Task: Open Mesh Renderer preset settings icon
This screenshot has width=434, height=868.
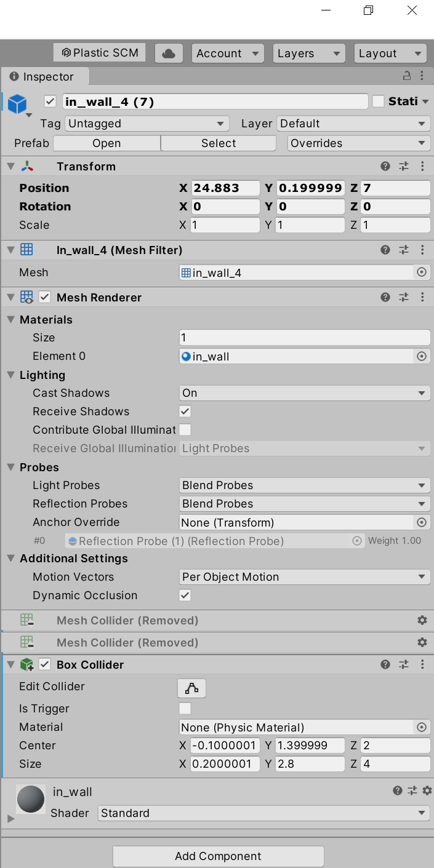Action: point(404,297)
